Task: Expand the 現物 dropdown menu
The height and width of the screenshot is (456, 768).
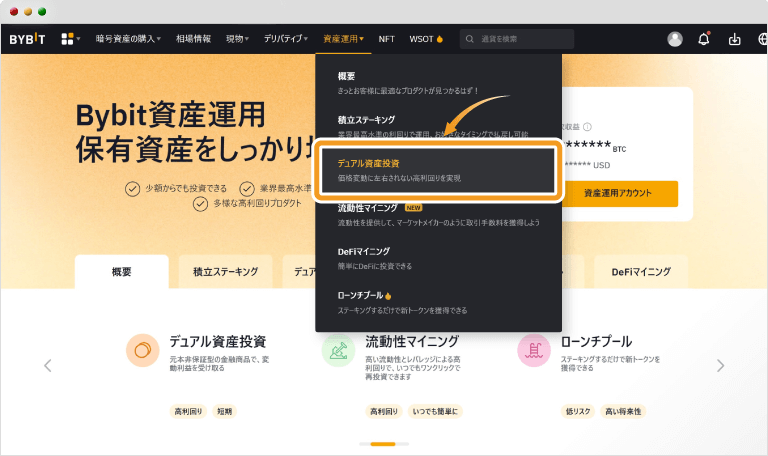Action: pos(238,39)
